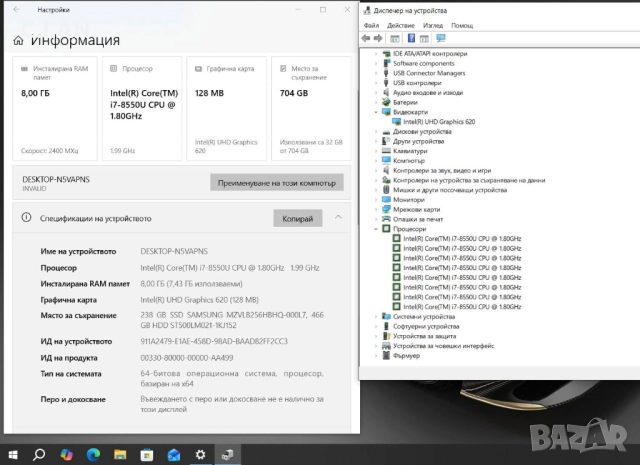This screenshot has width=640, height=465.
Task: Select Аудио входове и изходи item
Action: [x=428, y=93]
